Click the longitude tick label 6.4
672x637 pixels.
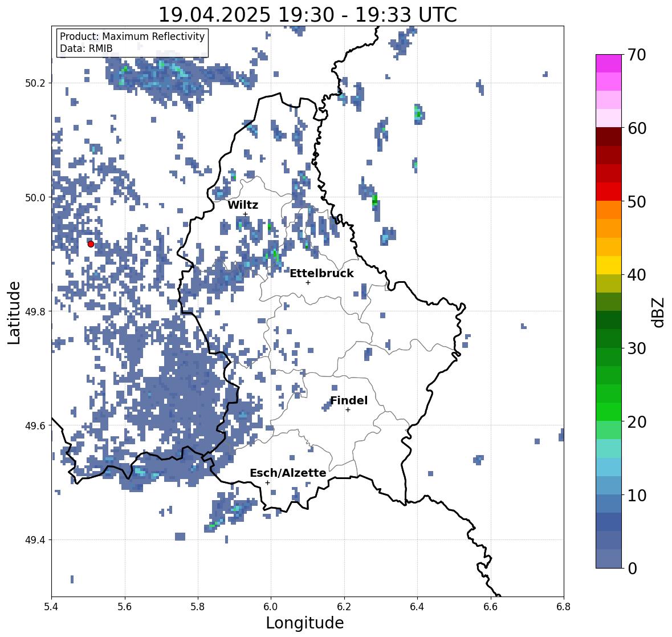(x=417, y=606)
